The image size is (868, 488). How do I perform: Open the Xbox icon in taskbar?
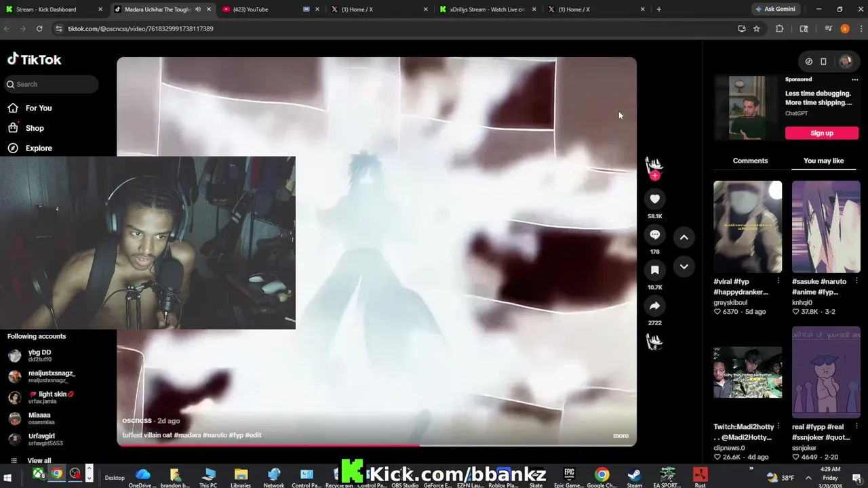click(x=39, y=474)
